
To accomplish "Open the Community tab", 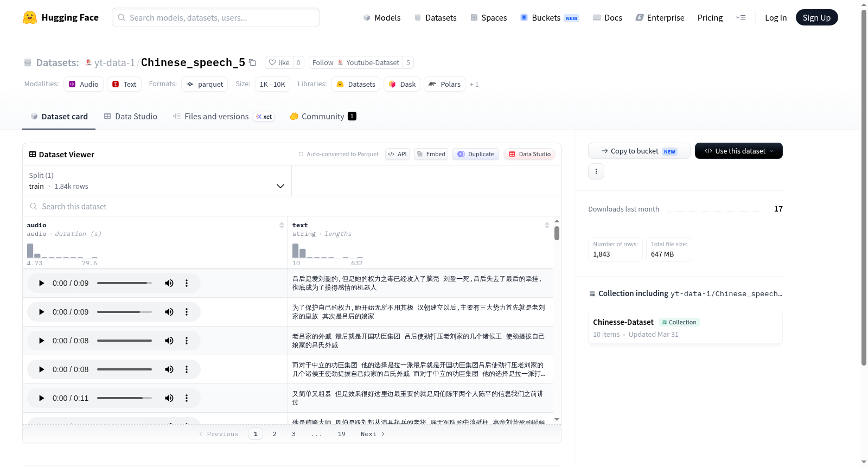I will pyautogui.click(x=323, y=116).
